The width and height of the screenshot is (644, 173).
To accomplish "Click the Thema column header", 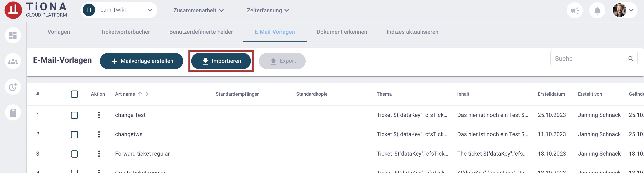I will 384,94.
